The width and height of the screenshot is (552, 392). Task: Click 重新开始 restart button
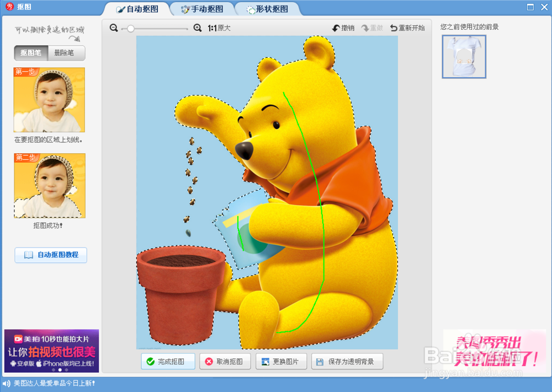[x=407, y=28]
